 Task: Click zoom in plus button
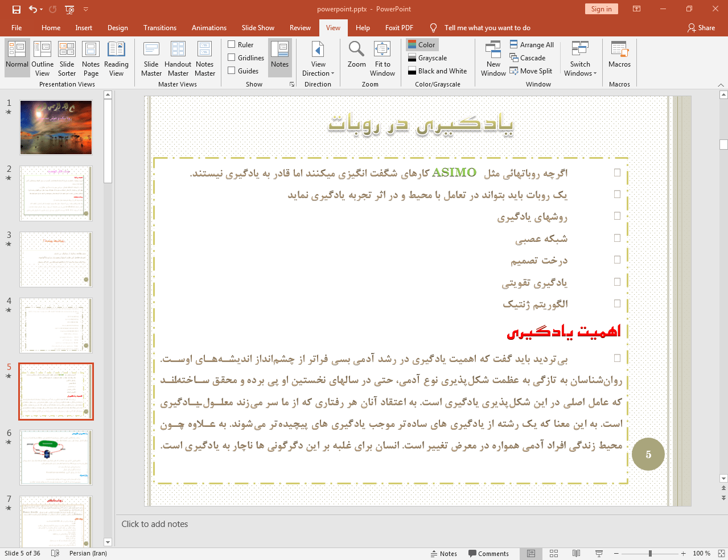click(x=683, y=553)
